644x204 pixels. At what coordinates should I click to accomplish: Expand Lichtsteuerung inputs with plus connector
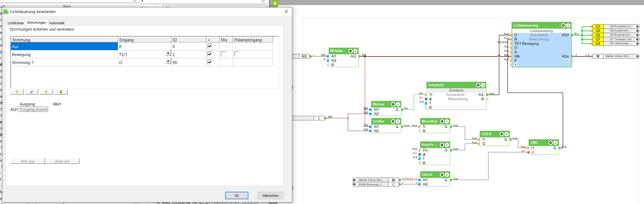point(515,65)
